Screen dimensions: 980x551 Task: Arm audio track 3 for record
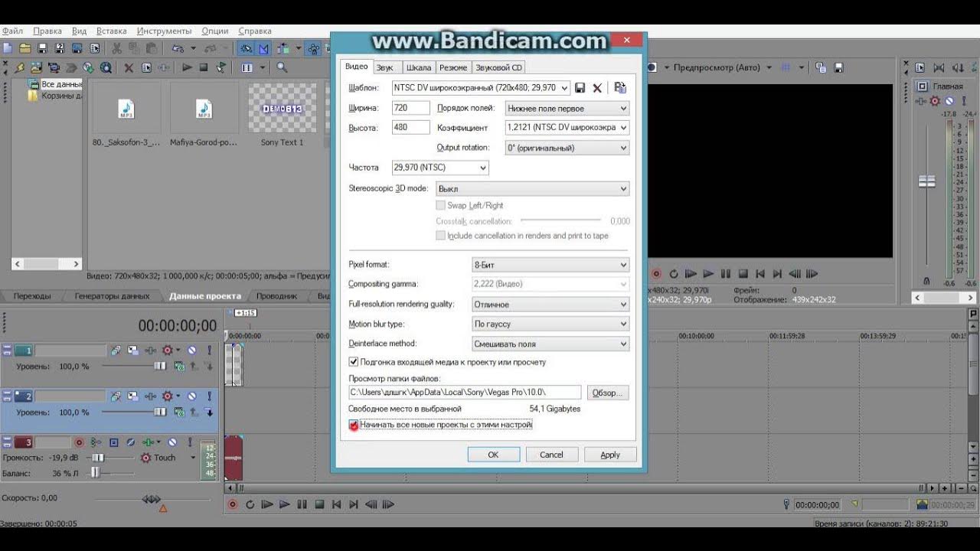[x=79, y=442]
